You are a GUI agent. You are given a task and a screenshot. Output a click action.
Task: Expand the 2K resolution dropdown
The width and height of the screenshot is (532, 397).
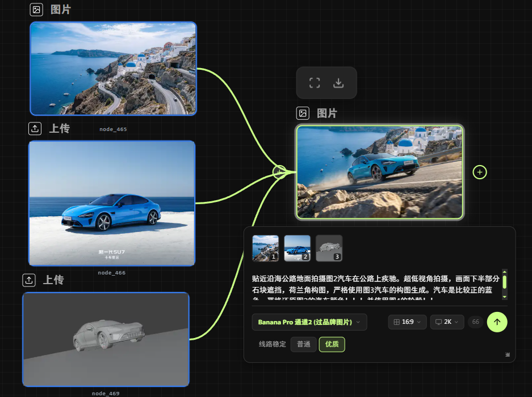(447, 322)
